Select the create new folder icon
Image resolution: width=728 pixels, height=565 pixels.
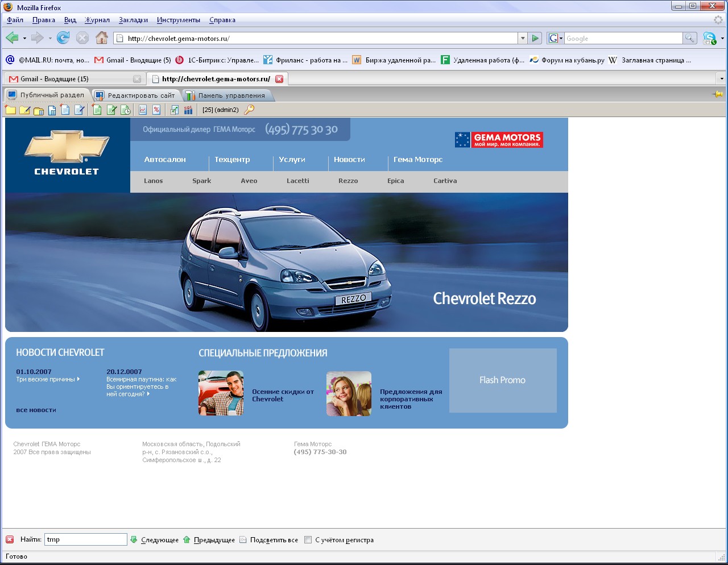click(11, 110)
